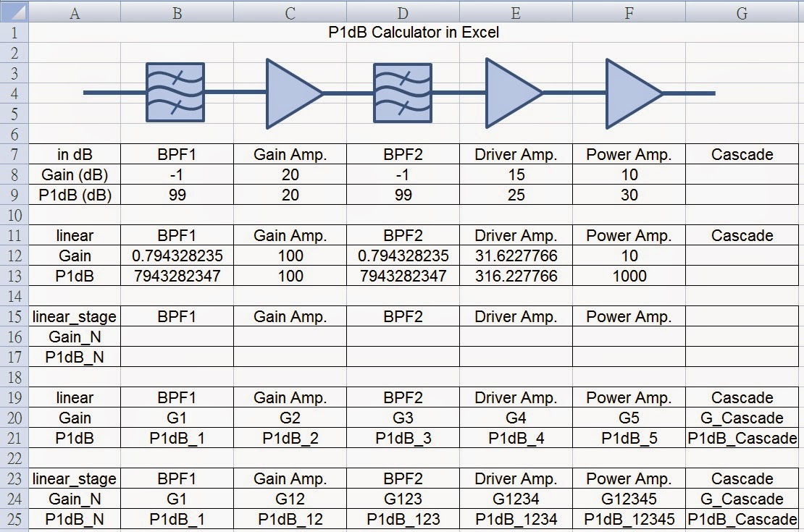
Task: Select column B header
Action: pyautogui.click(x=176, y=10)
